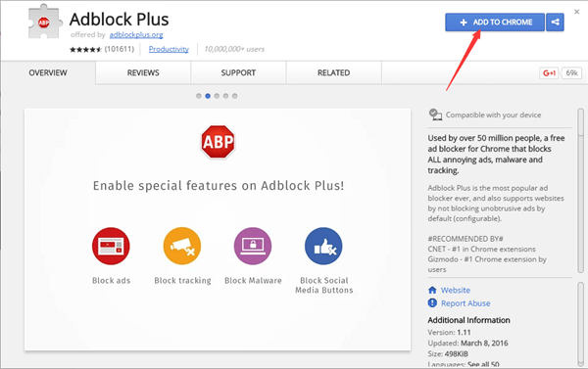Click the Report Abuse exclamation icon
Screen dimensions: 588x369
432,302
